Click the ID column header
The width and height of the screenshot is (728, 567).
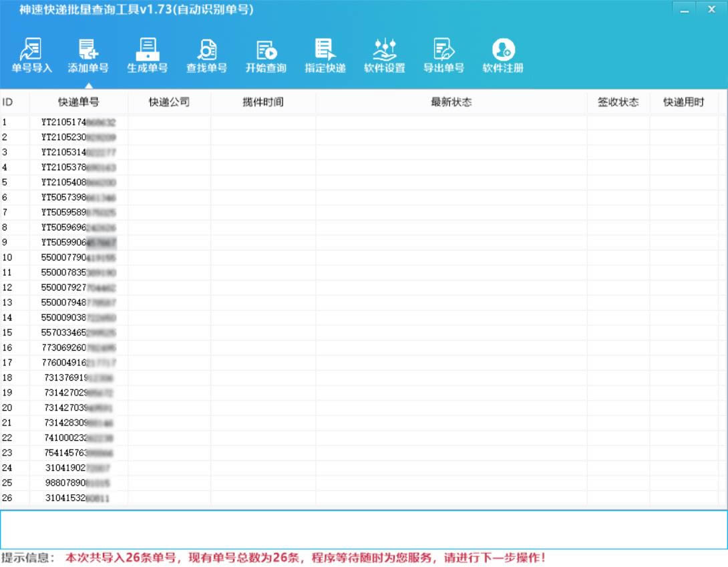[x=8, y=102]
